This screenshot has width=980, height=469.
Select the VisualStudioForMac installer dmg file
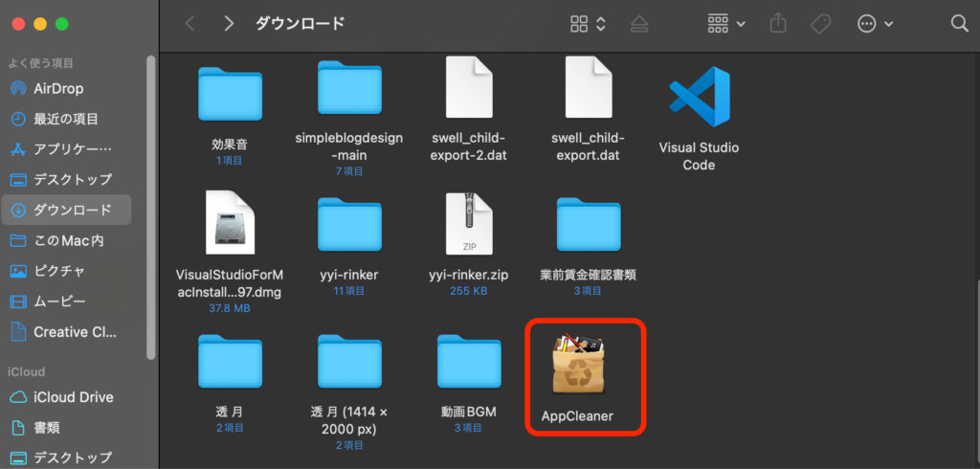(230, 228)
